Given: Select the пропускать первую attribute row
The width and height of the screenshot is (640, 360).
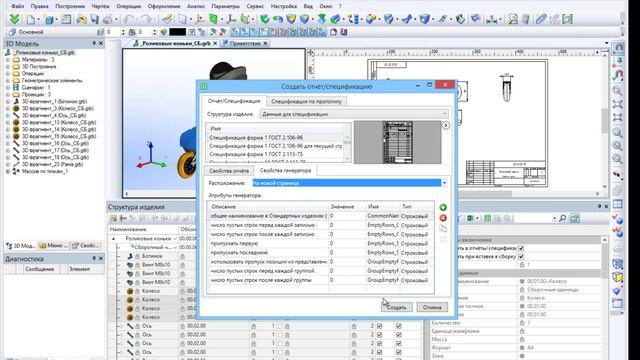Looking at the screenshot, I should pos(320,243).
